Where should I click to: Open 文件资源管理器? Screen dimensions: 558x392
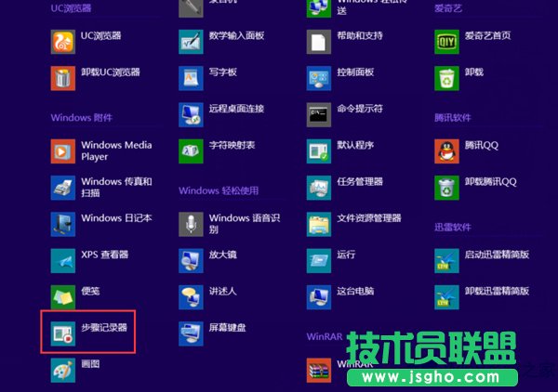coord(319,224)
